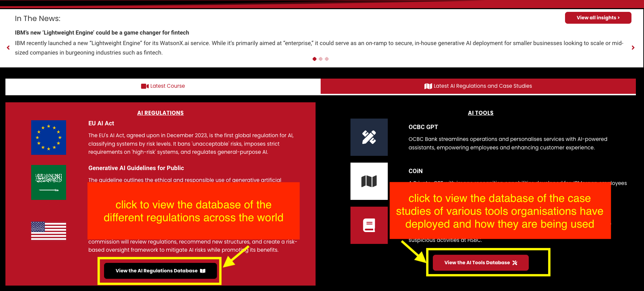Open IBM Lightweight Engine news headline

102,33
